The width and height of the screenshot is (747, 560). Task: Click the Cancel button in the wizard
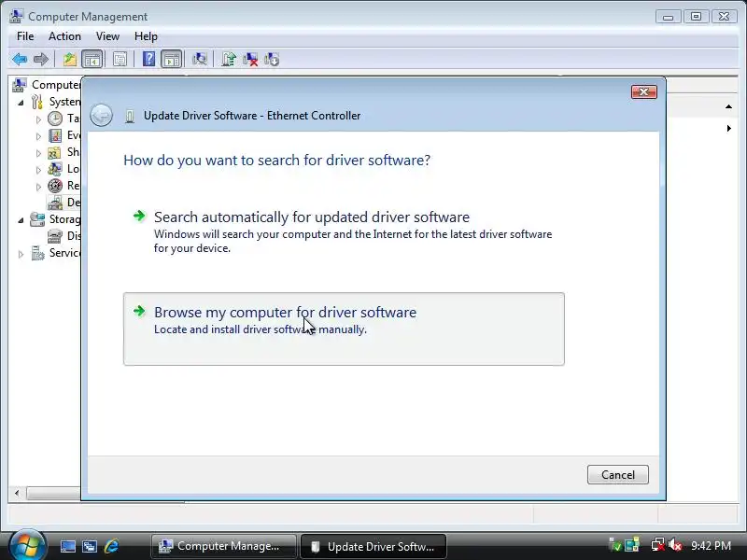[617, 475]
